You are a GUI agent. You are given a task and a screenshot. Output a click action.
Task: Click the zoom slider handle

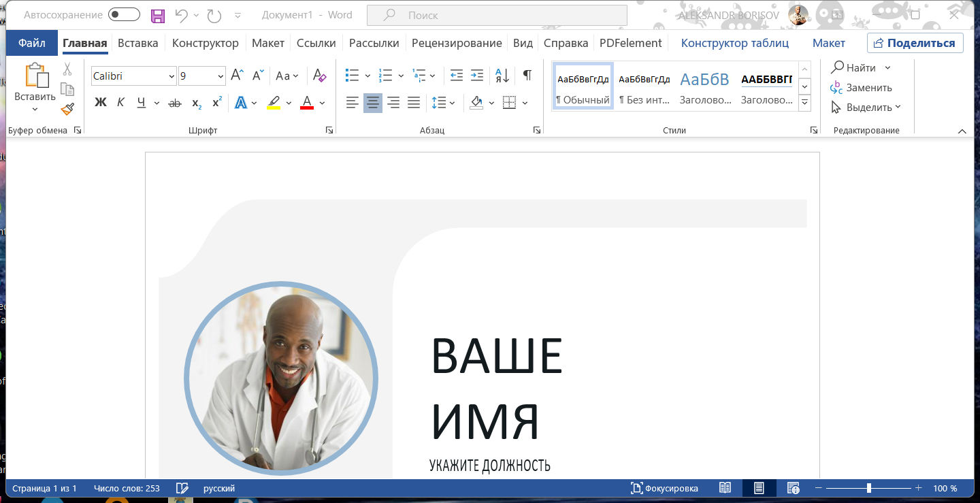869,488
